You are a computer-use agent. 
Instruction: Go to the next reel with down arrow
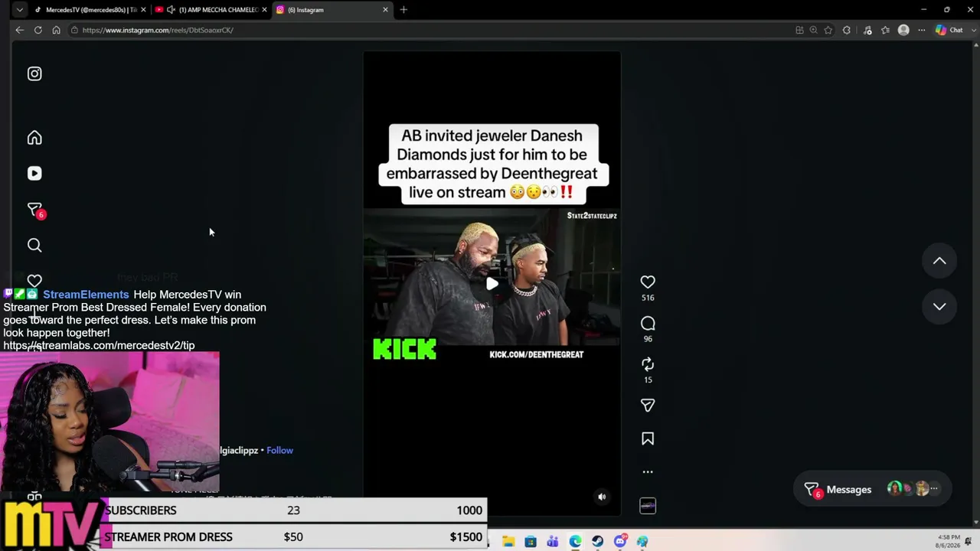pyautogui.click(x=939, y=306)
